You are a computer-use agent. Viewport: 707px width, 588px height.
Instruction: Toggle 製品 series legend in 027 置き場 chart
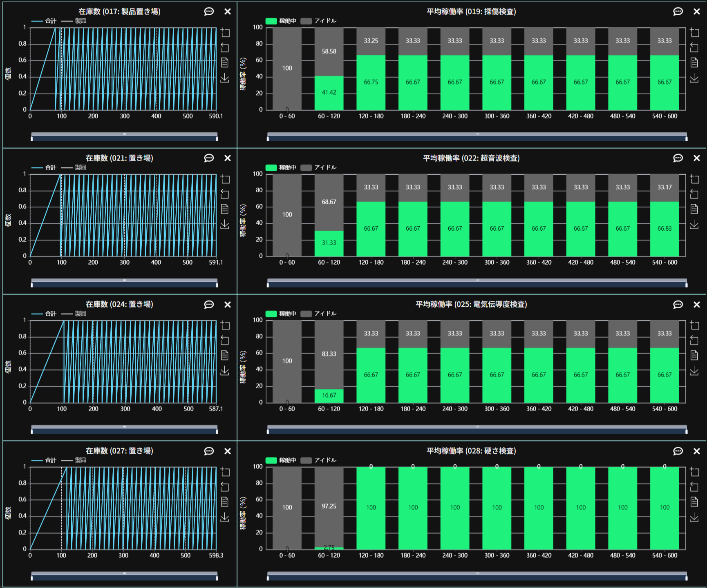click(x=74, y=460)
